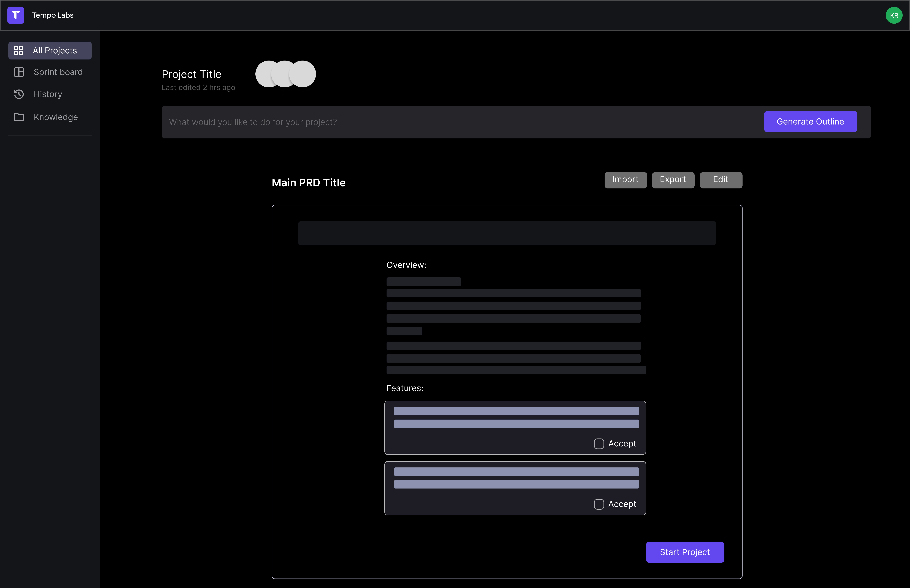Click the Tempo Labs brand name
This screenshot has width=910, height=588.
[53, 15]
